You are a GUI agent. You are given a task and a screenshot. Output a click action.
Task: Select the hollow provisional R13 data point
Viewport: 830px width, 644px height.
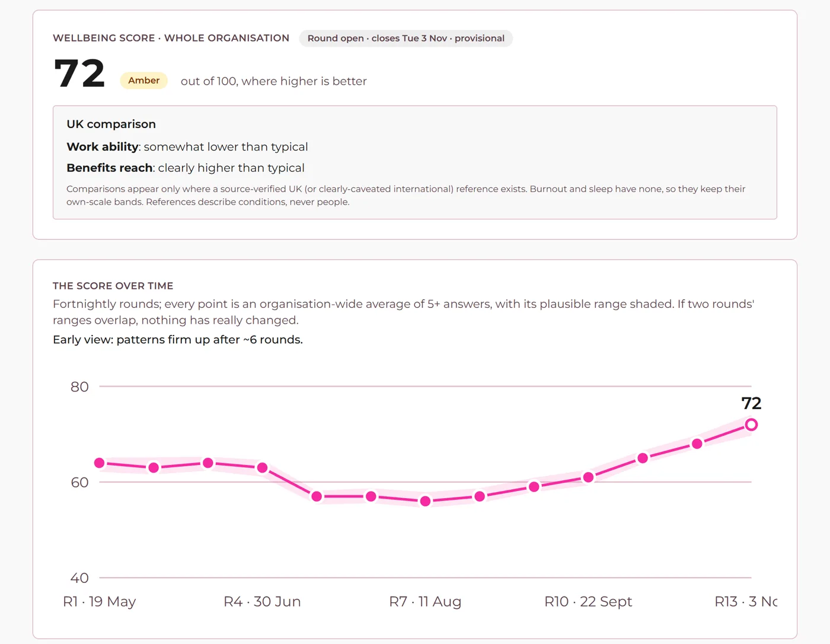tap(751, 425)
